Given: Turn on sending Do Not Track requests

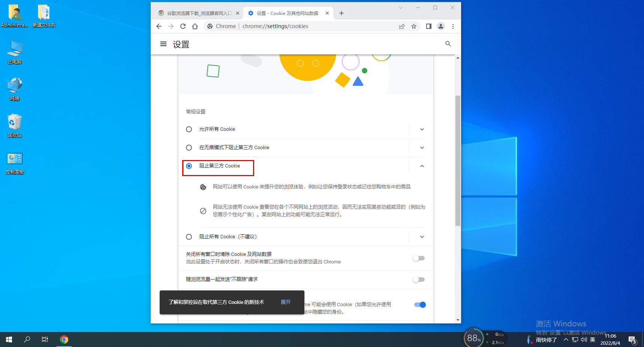Looking at the screenshot, I should click(419, 279).
